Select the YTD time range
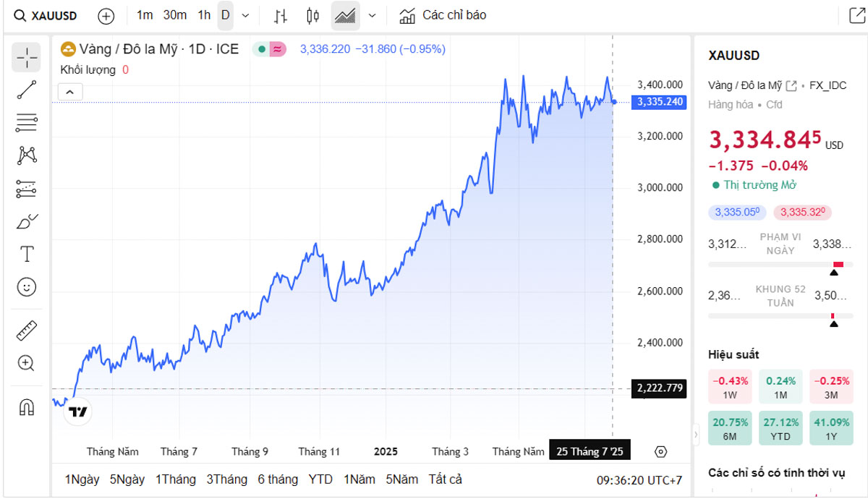Viewport: 868px width, 499px height. tap(320, 479)
